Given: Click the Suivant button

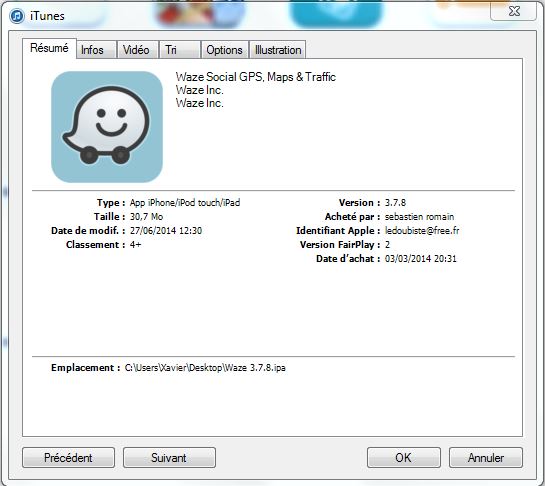Looking at the screenshot, I should (169, 457).
